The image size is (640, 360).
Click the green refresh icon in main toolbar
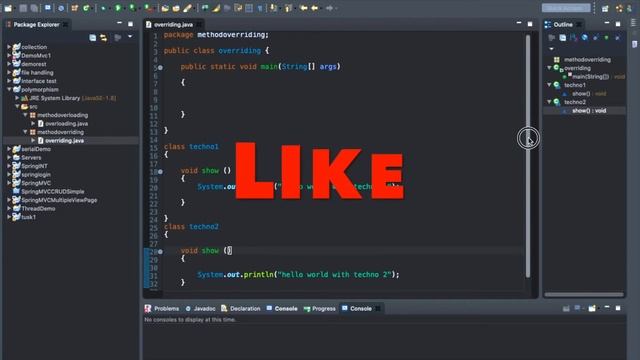(86, 8)
